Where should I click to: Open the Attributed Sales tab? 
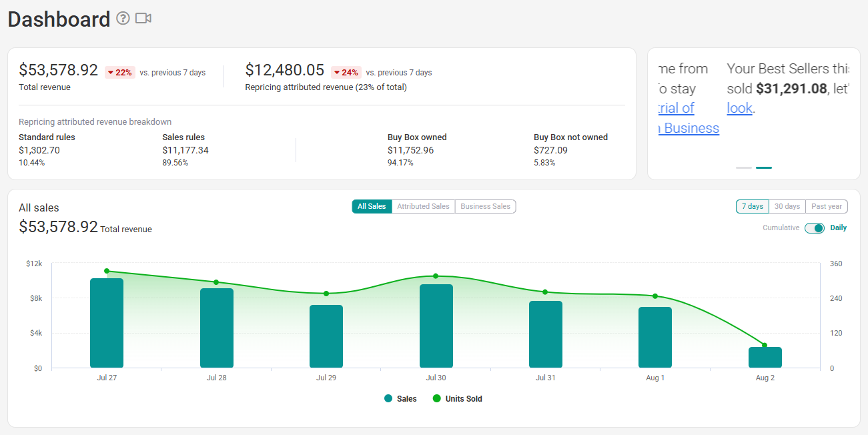(423, 207)
